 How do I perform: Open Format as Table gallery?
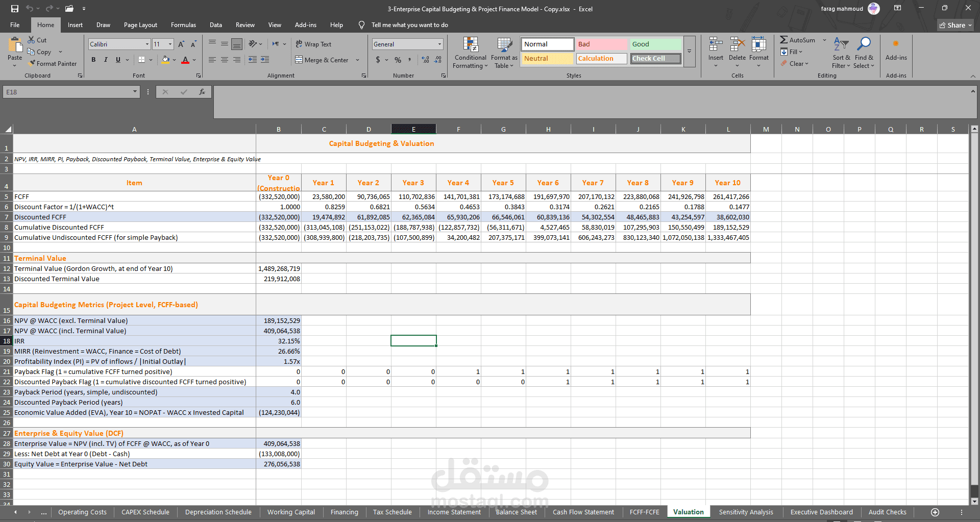click(x=504, y=53)
